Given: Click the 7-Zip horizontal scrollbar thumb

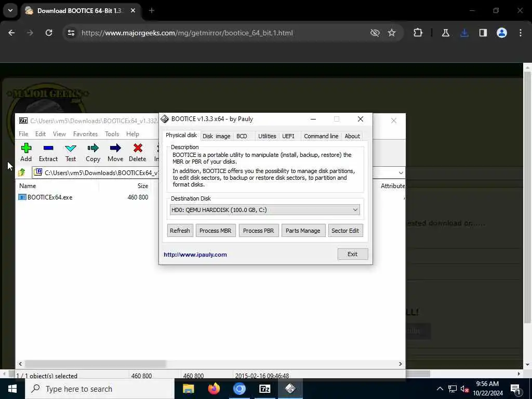Looking at the screenshot, I should pos(95,364).
